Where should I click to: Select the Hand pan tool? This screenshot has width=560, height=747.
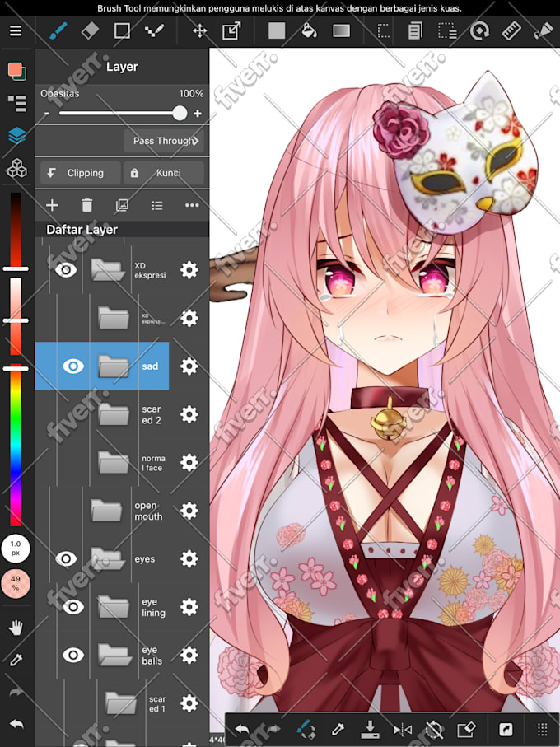coord(16,628)
